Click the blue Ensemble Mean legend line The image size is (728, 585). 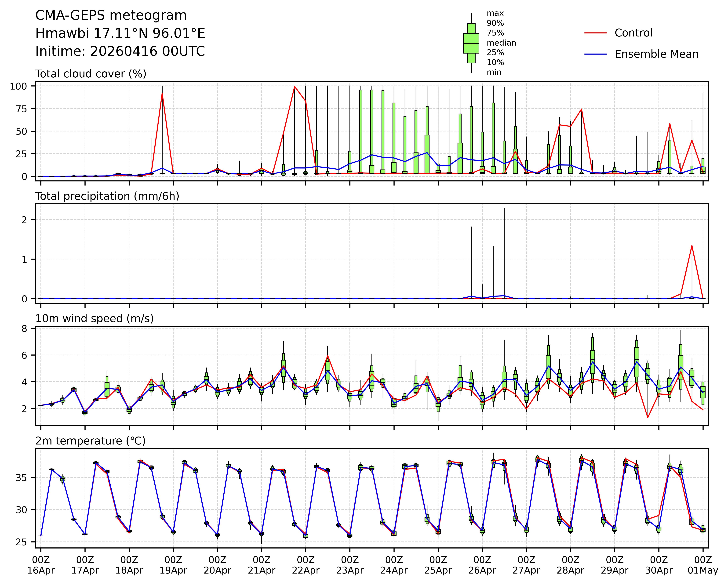coord(595,54)
